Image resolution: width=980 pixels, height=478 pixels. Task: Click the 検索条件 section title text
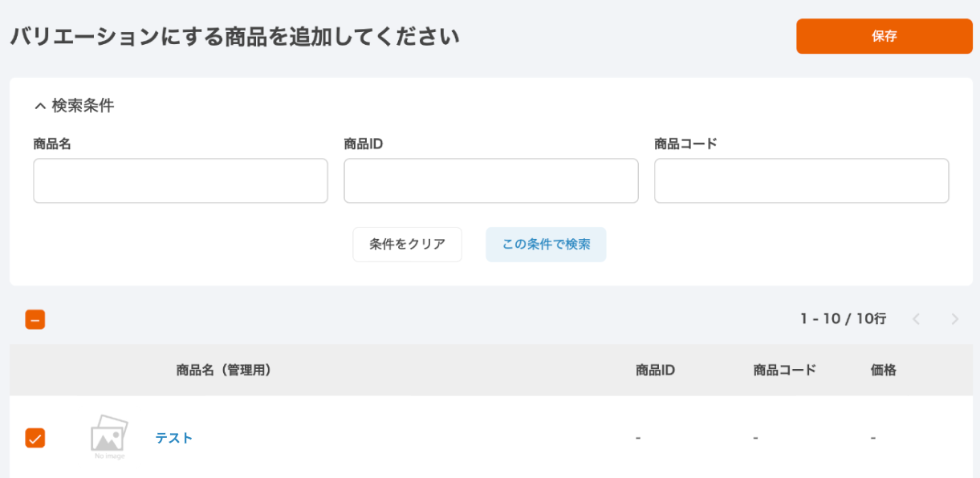(83, 106)
